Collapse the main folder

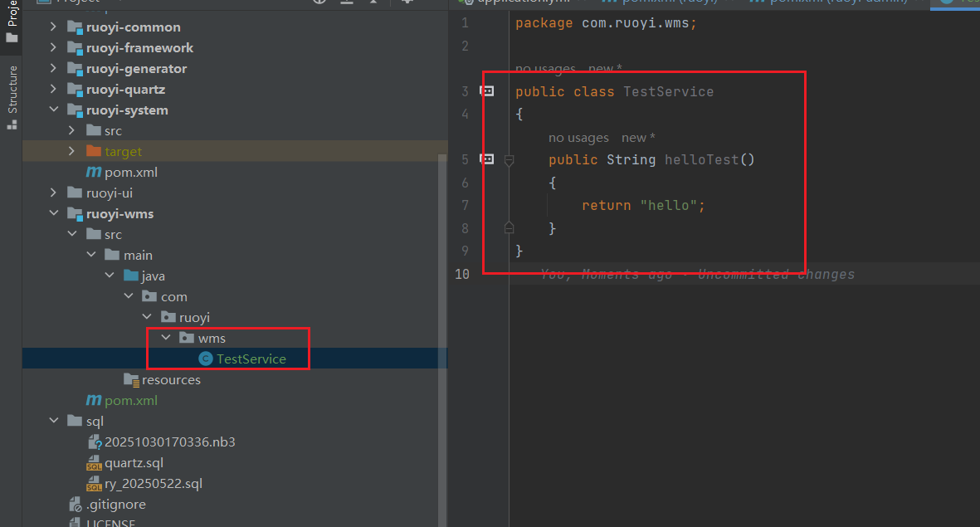point(91,255)
